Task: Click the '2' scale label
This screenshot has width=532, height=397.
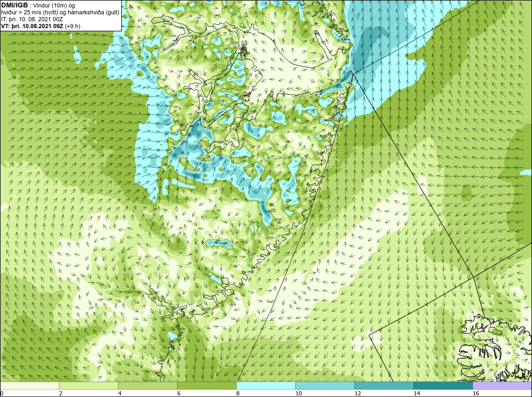Action: click(x=61, y=393)
